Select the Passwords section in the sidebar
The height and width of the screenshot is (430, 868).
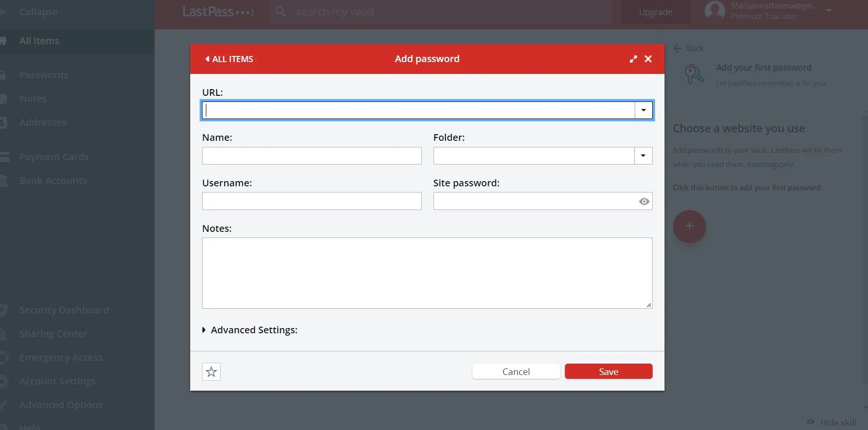point(43,74)
